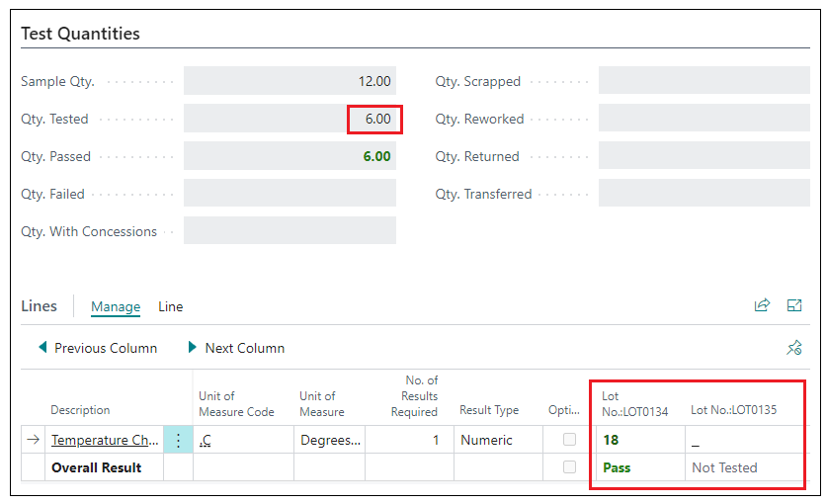Click the pin icon below the Lines toolbar

point(793,348)
